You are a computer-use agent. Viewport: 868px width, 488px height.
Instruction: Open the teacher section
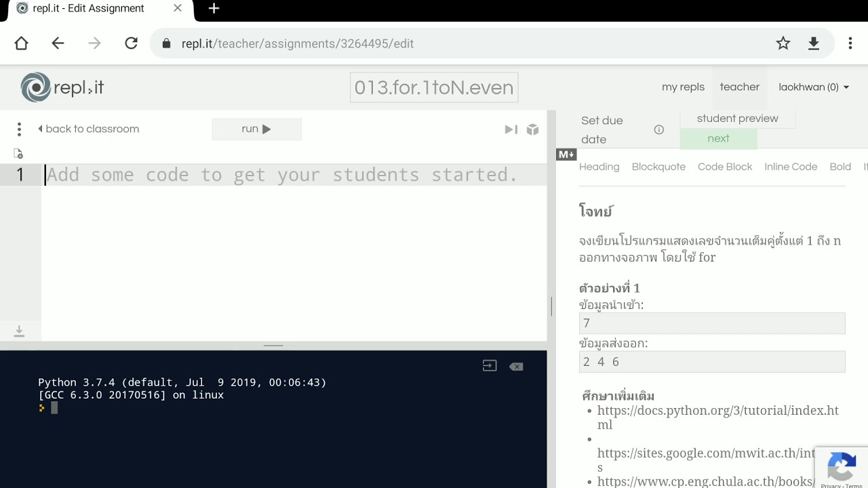(x=740, y=87)
